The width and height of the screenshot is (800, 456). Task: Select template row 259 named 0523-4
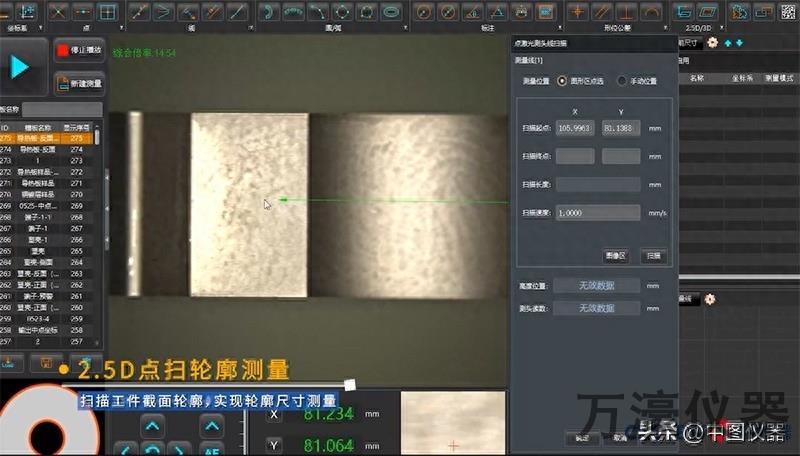click(x=46, y=319)
